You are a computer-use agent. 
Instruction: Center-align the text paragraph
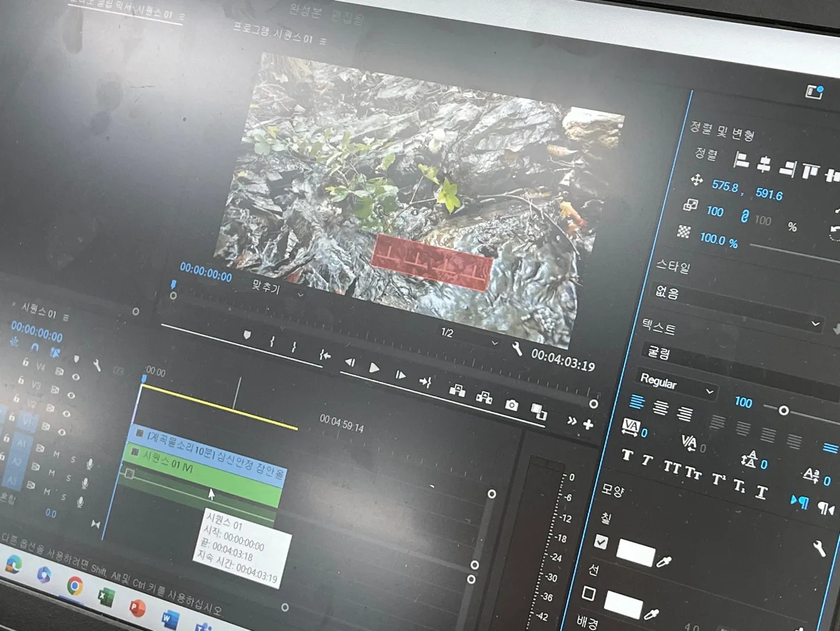point(661,407)
